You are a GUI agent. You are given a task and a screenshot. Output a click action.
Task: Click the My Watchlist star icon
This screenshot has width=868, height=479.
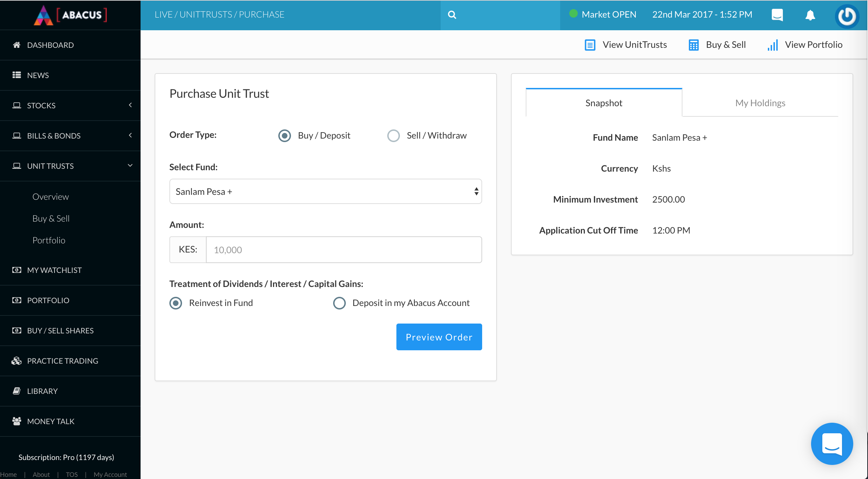coord(17,270)
